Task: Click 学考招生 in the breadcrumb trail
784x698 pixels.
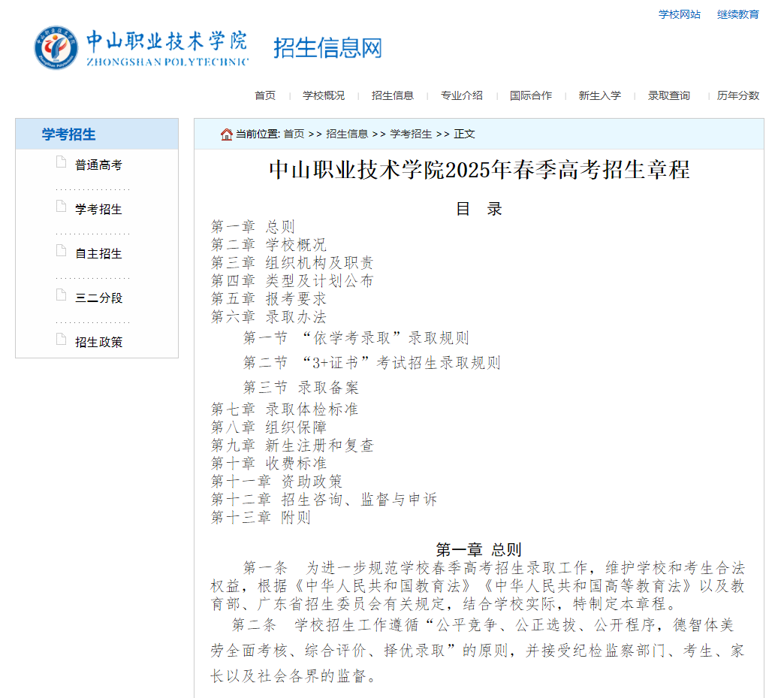Action: 409,134
